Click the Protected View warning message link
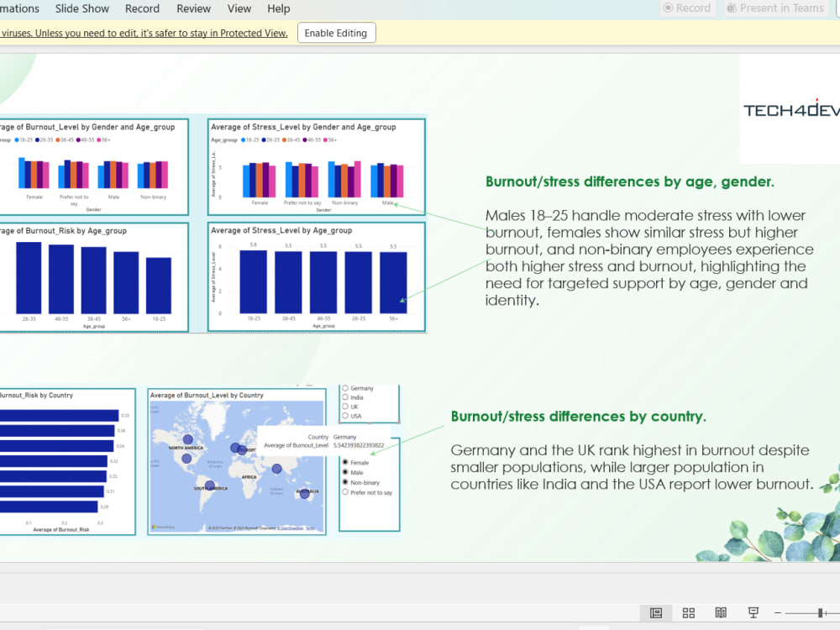Viewport: 840px width, 630px height. 144,34
